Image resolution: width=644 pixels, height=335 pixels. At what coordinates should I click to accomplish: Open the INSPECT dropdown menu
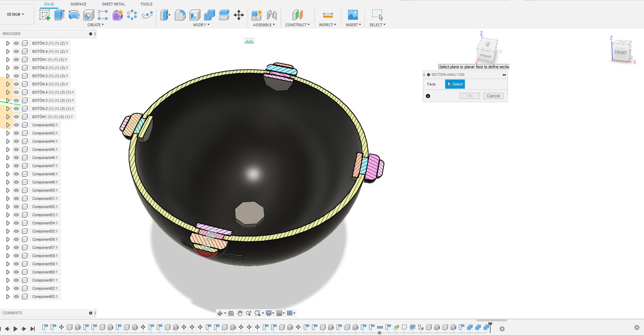pyautogui.click(x=328, y=25)
